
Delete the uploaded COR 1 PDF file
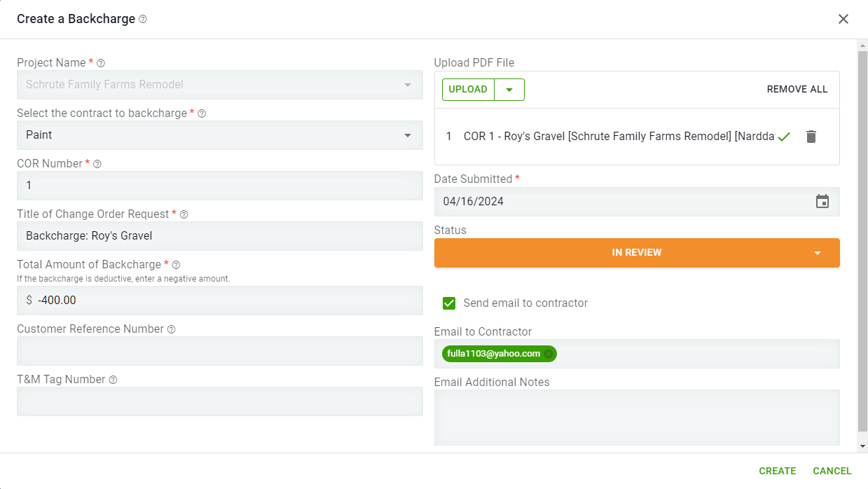coord(811,137)
